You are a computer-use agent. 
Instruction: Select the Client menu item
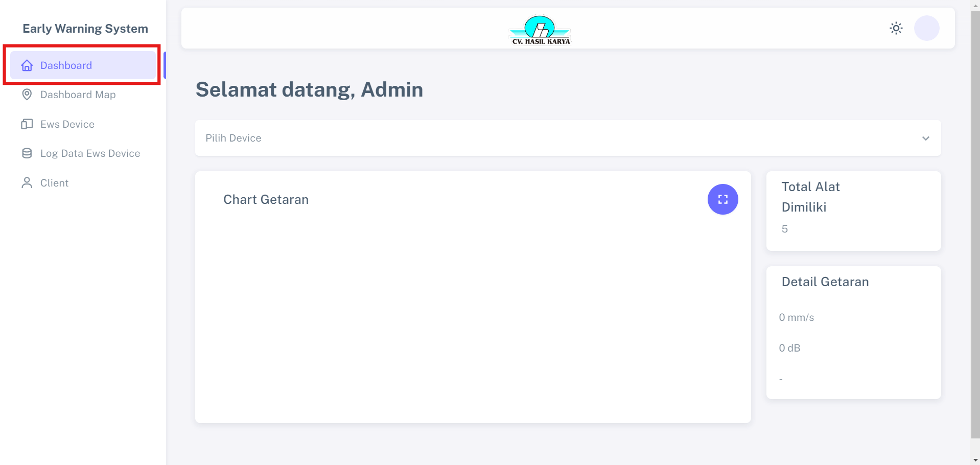(54, 183)
